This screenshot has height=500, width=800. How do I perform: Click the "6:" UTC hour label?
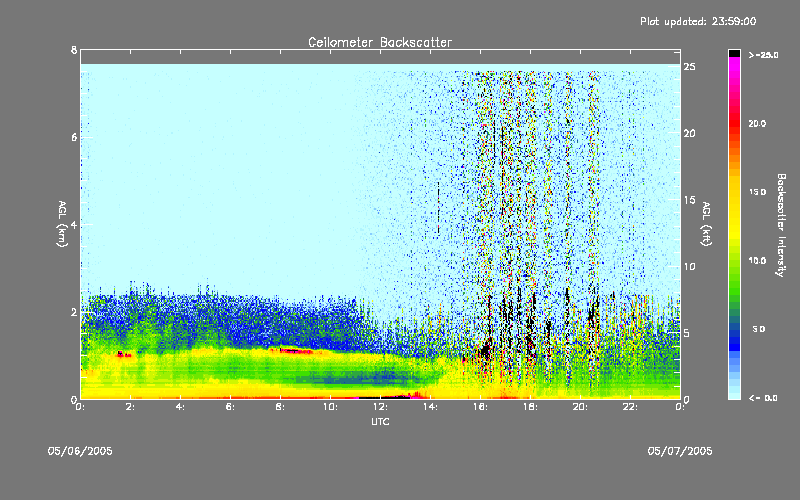coord(230,407)
